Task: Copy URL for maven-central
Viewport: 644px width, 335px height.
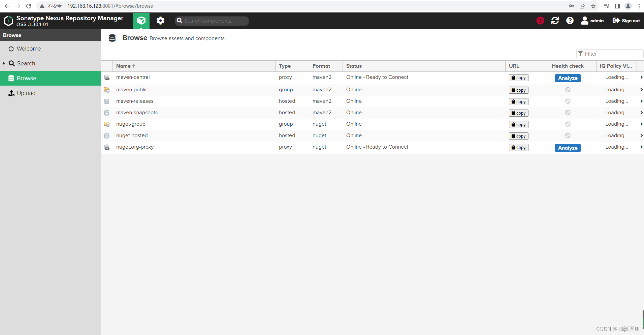Action: [x=518, y=78]
